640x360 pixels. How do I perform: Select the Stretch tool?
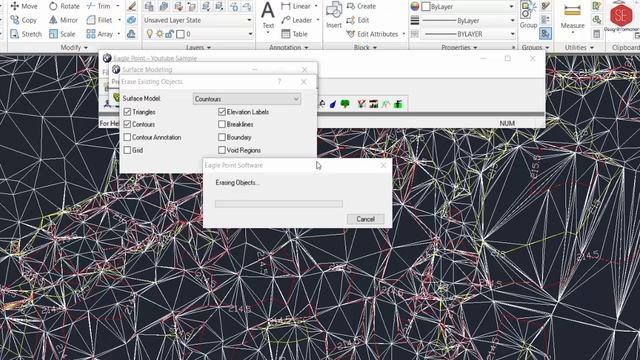(x=26, y=34)
